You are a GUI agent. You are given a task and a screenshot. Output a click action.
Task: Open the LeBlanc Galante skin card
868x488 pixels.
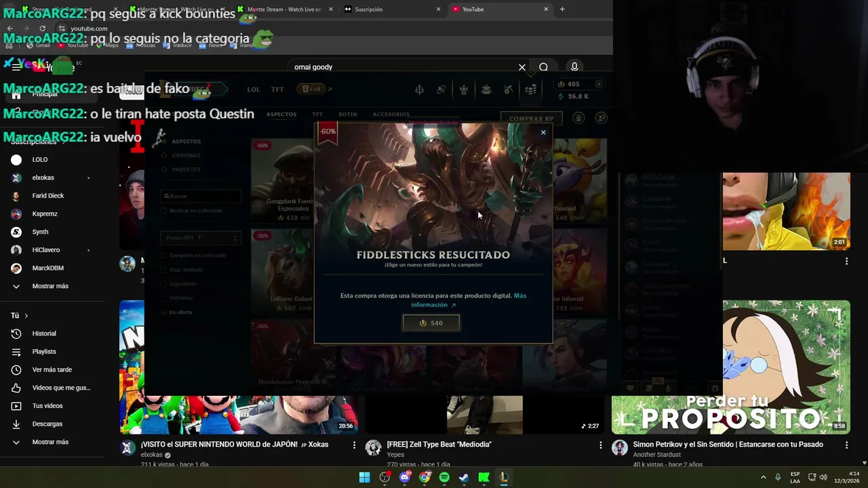tap(283, 271)
